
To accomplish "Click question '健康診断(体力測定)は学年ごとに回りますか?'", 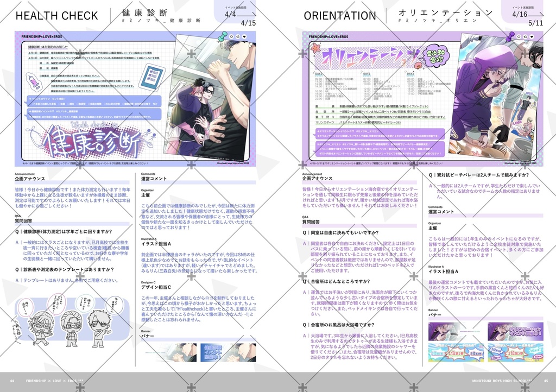I will point(64,231).
